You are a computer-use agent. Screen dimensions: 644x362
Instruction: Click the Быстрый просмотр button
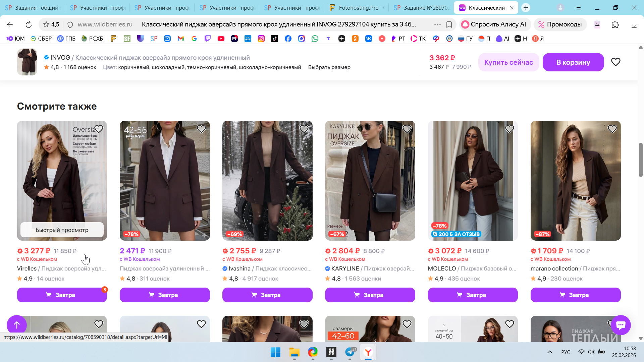(x=62, y=230)
